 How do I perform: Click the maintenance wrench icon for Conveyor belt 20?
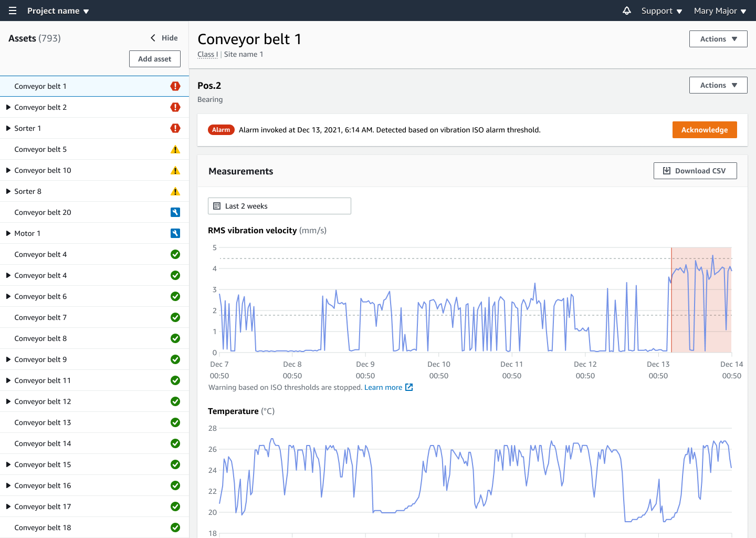pos(175,212)
